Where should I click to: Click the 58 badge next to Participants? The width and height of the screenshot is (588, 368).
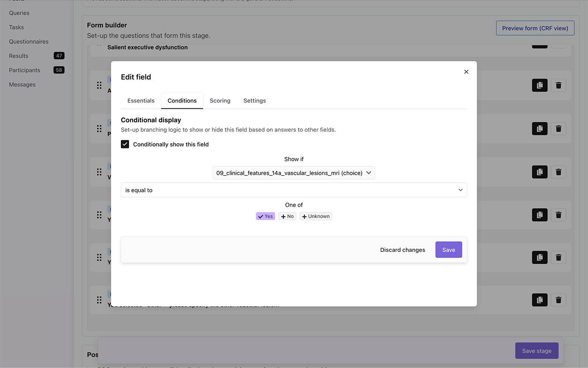pyautogui.click(x=59, y=70)
